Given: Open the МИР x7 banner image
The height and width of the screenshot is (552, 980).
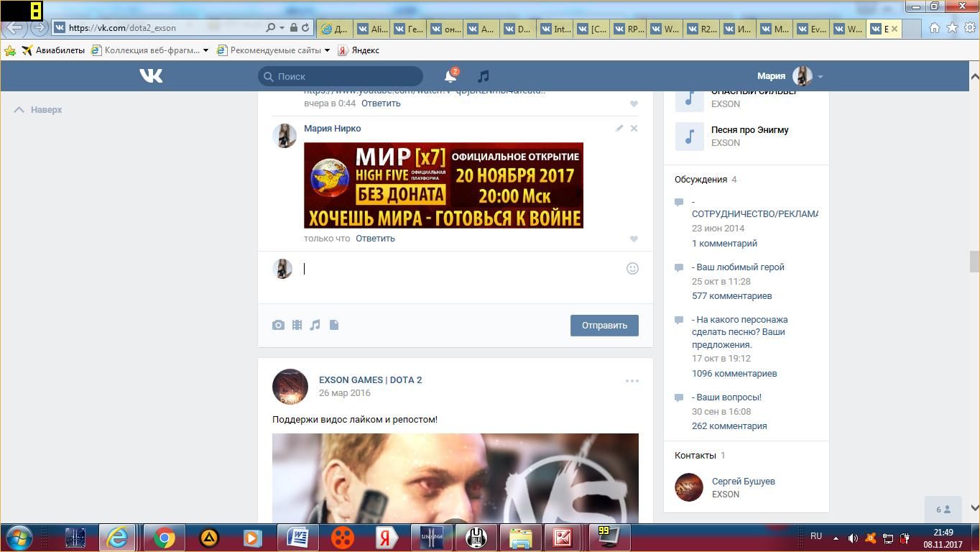Looking at the screenshot, I should pyautogui.click(x=443, y=185).
